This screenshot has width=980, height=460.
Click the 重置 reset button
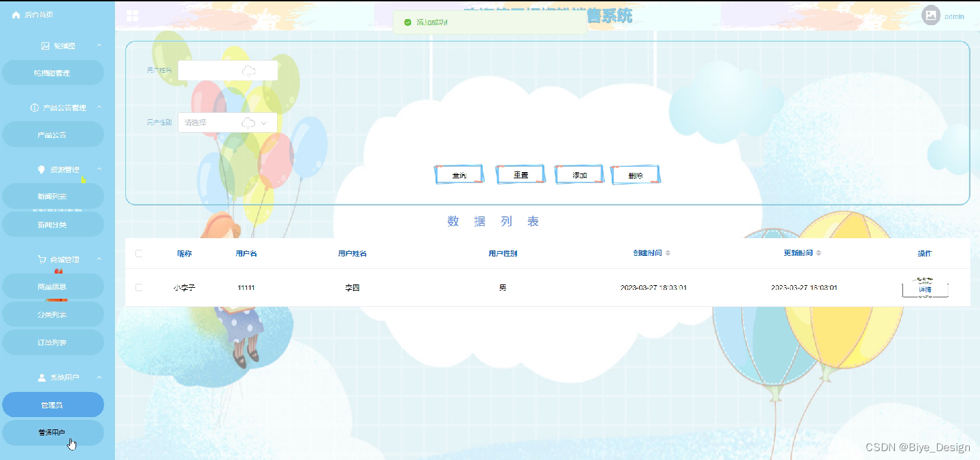pos(521,175)
